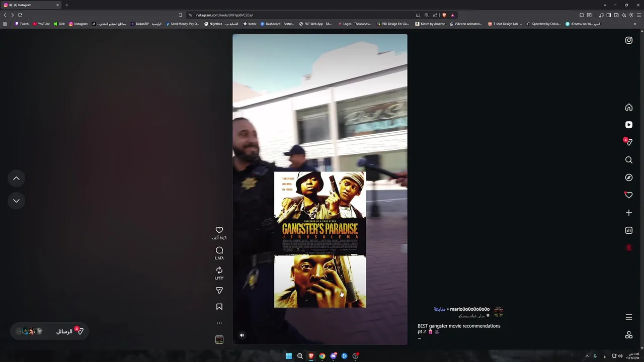The height and width of the screenshot is (362, 644).
Task: Open the tab search dropdown arrow
Action: (x=605, y=5)
